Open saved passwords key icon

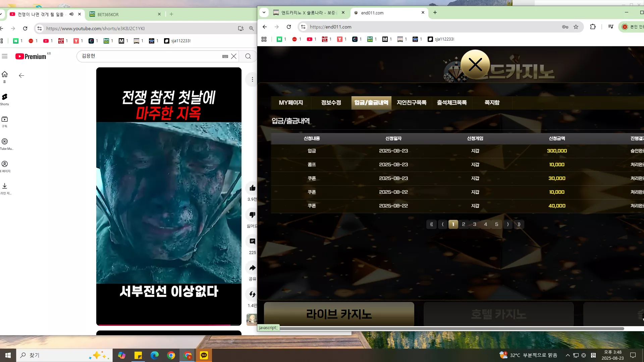[x=565, y=27]
